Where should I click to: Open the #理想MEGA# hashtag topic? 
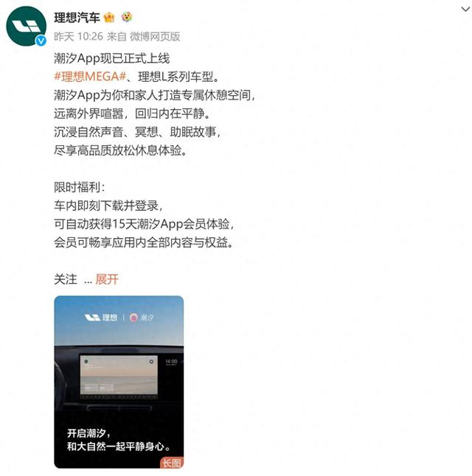pos(90,77)
